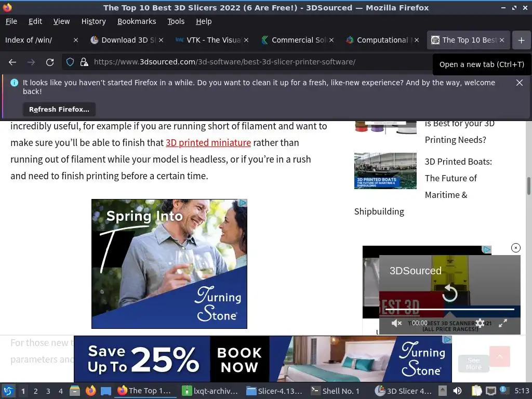Switch to virtual desktop 3
This screenshot has width=532, height=399.
[x=48, y=391]
